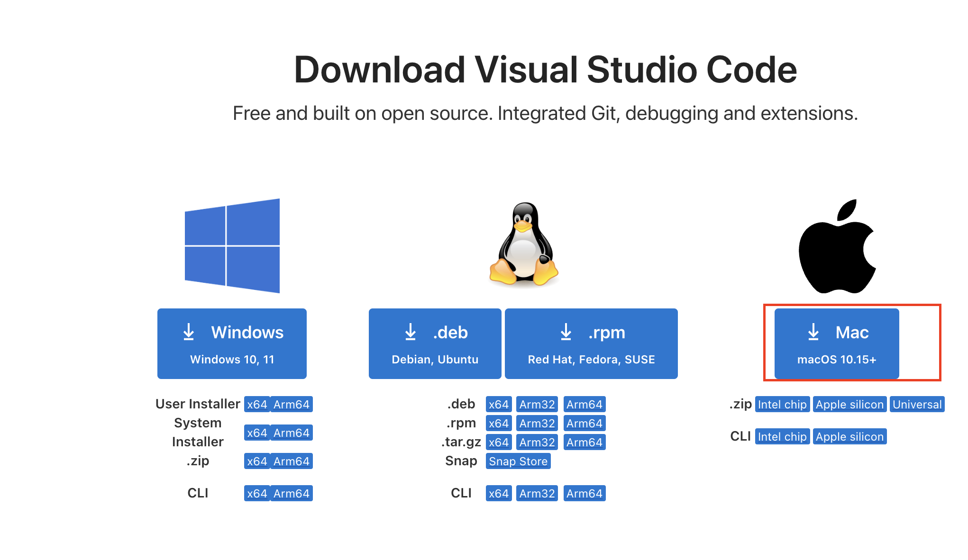Get the Windows User Installer x64
Screen dimensions: 968x560
pos(257,405)
